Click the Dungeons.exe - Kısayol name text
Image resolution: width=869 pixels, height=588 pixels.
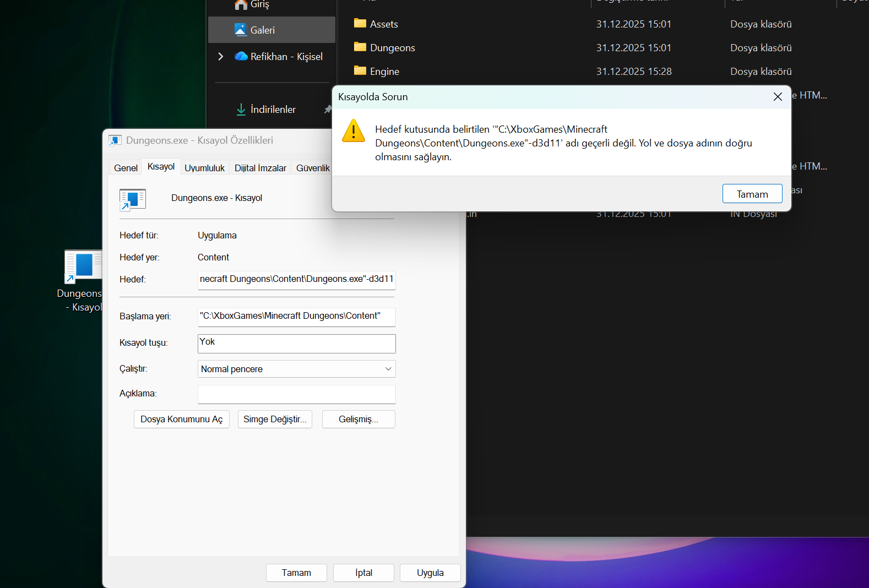pyautogui.click(x=216, y=198)
